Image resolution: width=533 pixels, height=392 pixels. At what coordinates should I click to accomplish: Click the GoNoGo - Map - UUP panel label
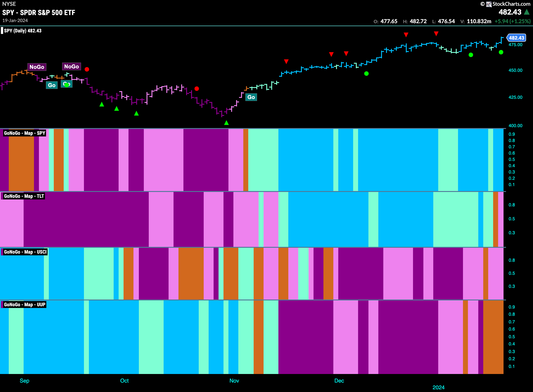[25, 304]
